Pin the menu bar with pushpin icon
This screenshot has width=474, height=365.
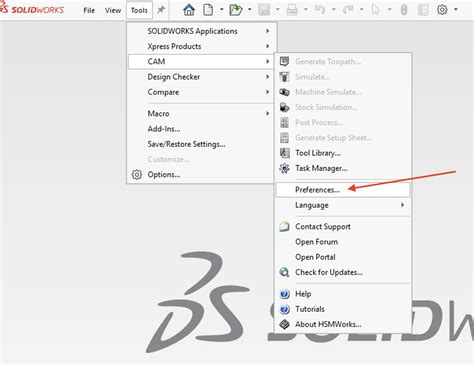click(x=161, y=10)
